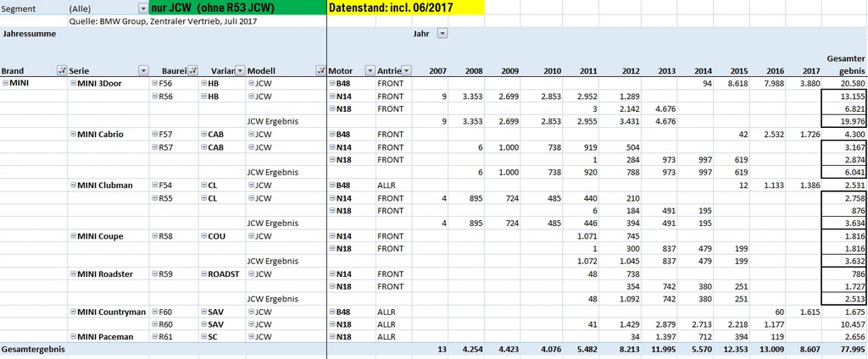Select the 2012 year column header
The height and width of the screenshot is (359, 868).
631,71
